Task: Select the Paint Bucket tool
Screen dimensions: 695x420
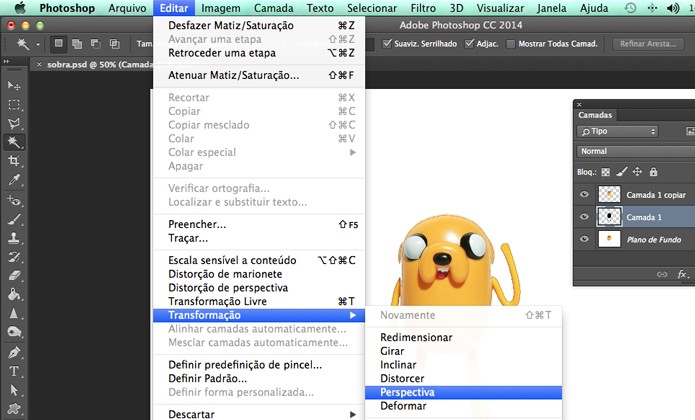Action: tap(14, 294)
